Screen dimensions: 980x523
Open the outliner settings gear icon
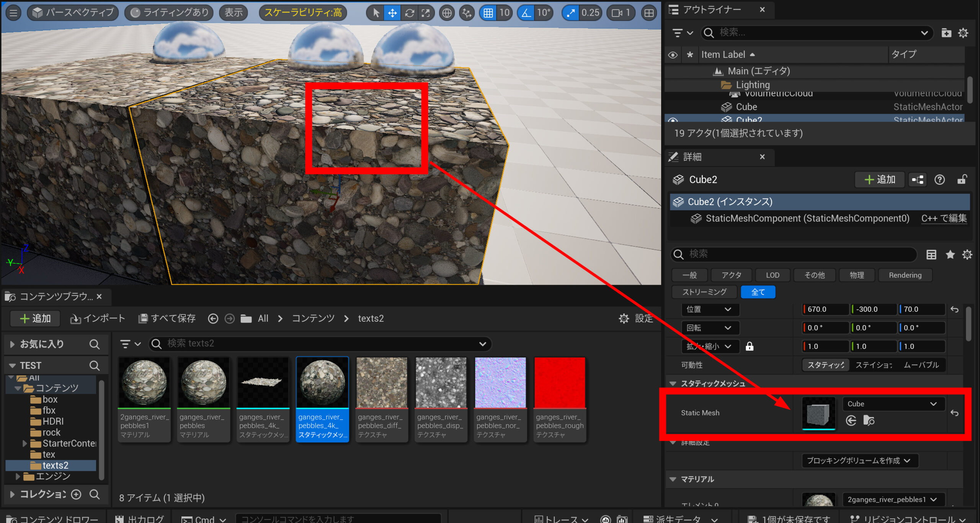coord(963,33)
